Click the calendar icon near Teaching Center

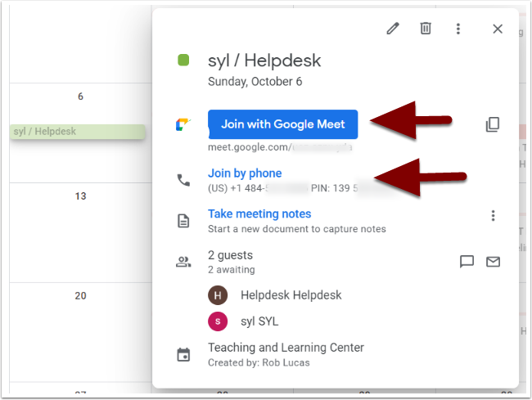183,355
